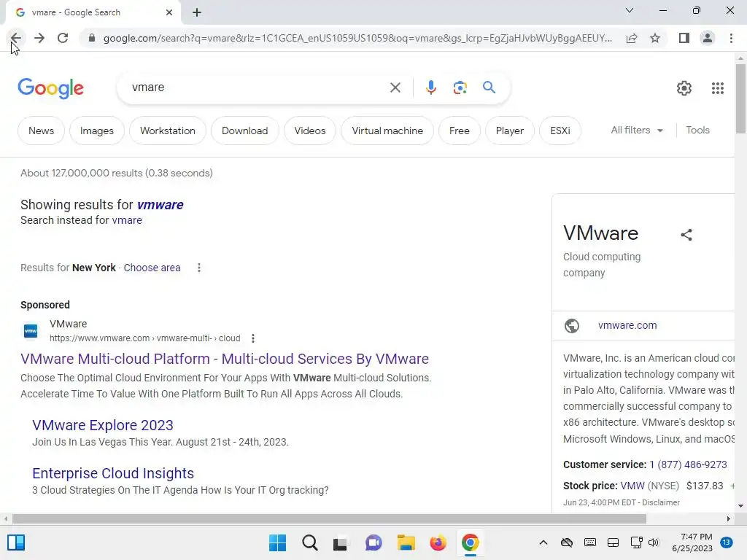747x560 pixels.
Task: Search instead for vmare
Action: 127,220
